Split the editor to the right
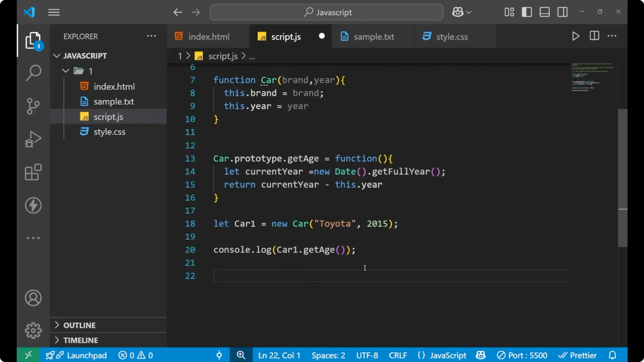This screenshot has width=644, height=362. [594, 36]
